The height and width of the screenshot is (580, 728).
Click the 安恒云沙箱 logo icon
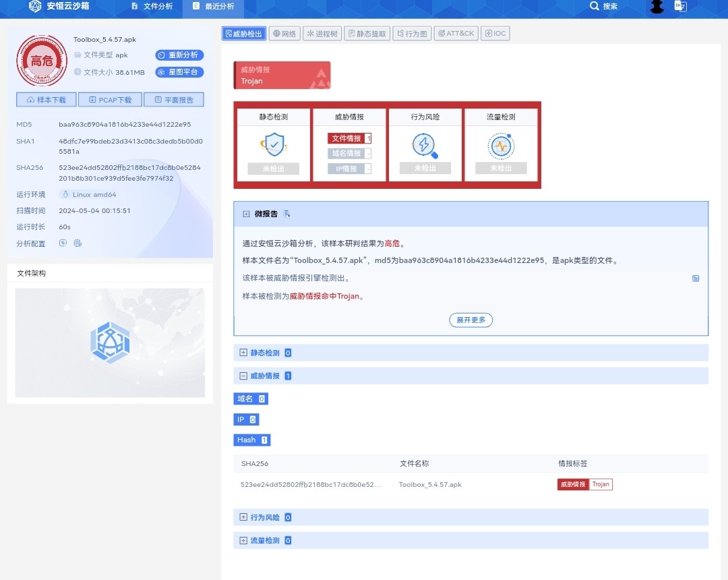tap(35, 6)
